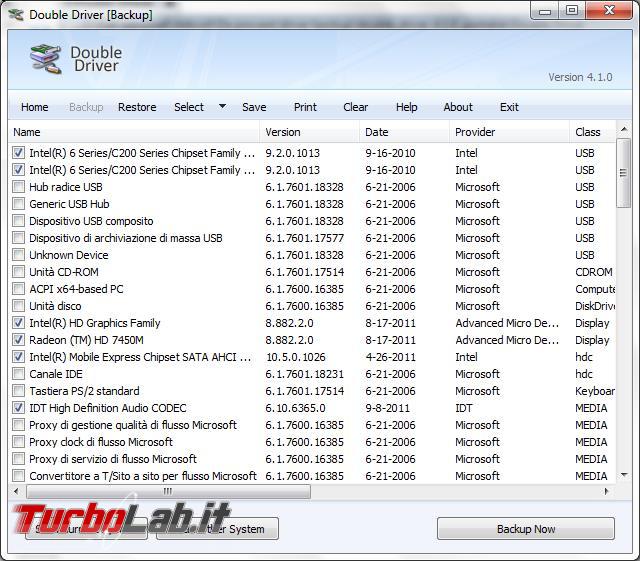Open the Select dropdown arrow
640x561 pixels.
(x=222, y=107)
